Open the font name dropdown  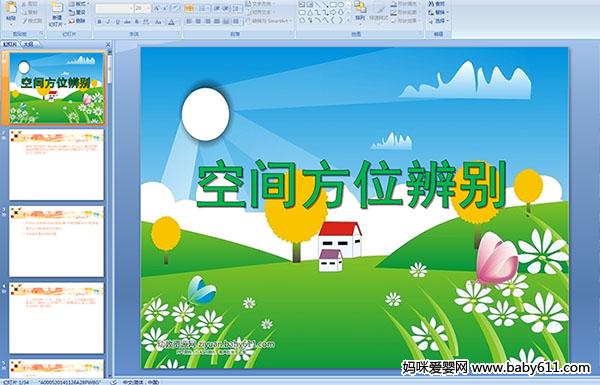point(131,8)
